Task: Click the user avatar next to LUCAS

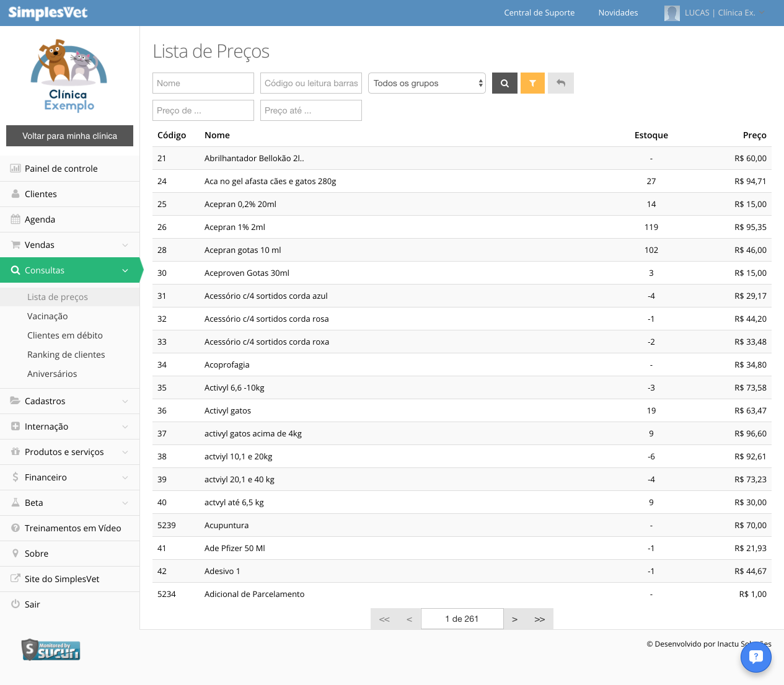Action: [x=672, y=13]
